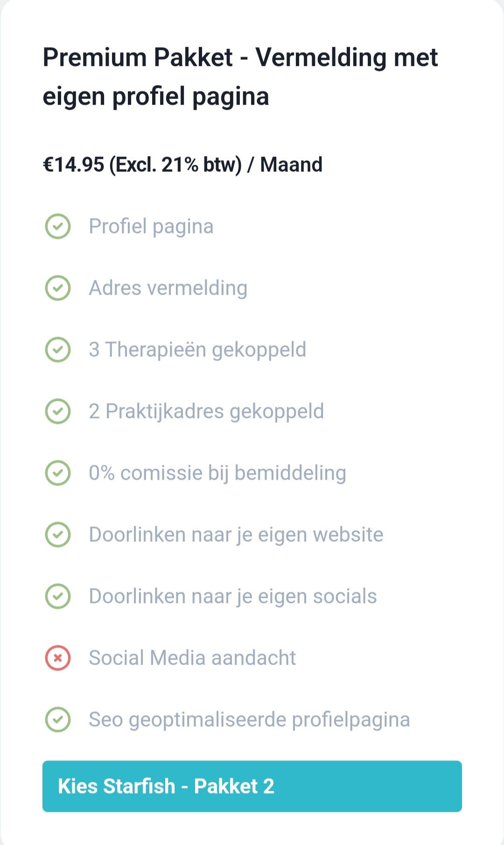Click the check icon for Seo geoptimaliseerde profielpagina

58,720
